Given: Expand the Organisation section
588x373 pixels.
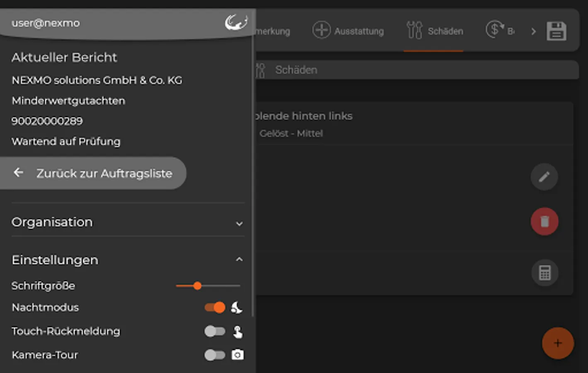Looking at the screenshot, I should [x=128, y=222].
